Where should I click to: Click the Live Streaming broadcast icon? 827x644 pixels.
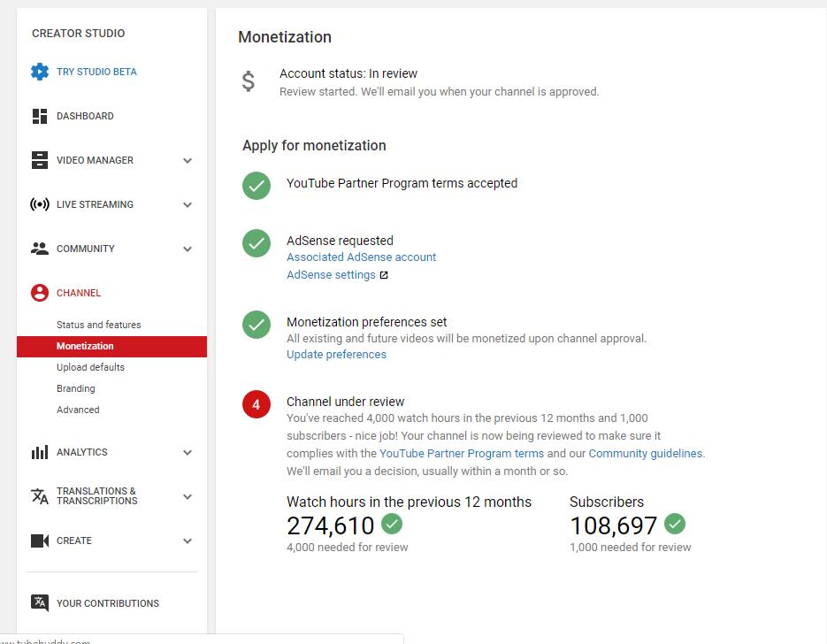pos(40,204)
